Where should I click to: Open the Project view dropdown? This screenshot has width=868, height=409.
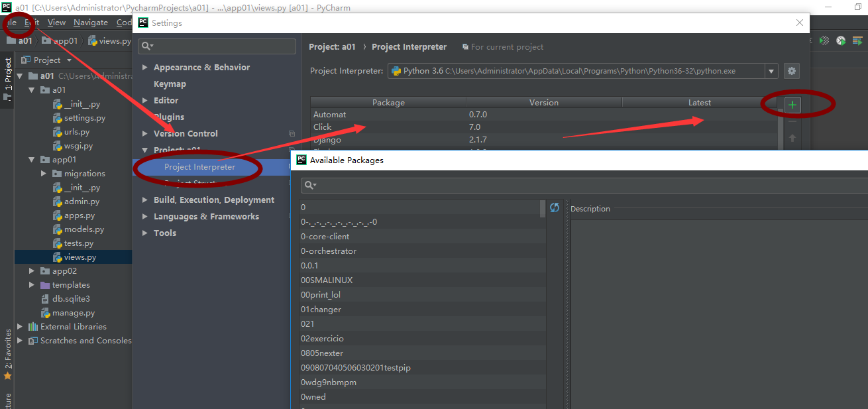69,60
